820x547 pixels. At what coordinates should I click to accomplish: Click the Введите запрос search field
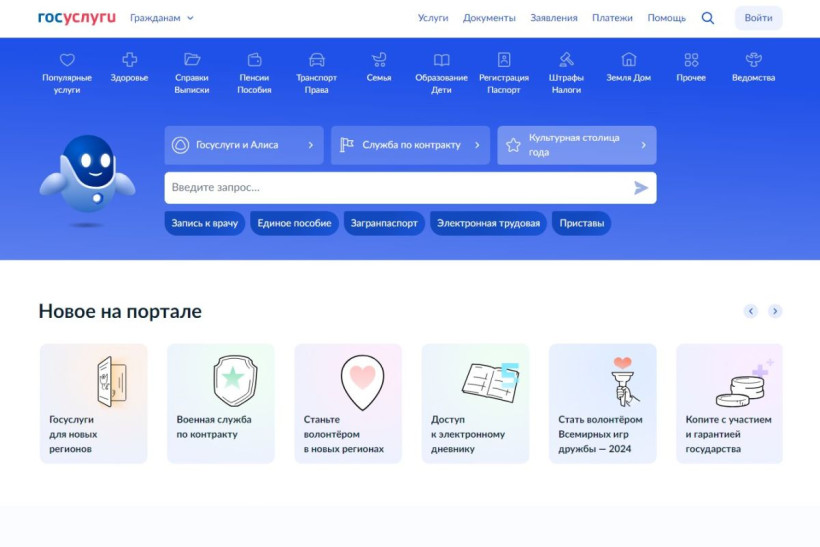(x=400, y=188)
